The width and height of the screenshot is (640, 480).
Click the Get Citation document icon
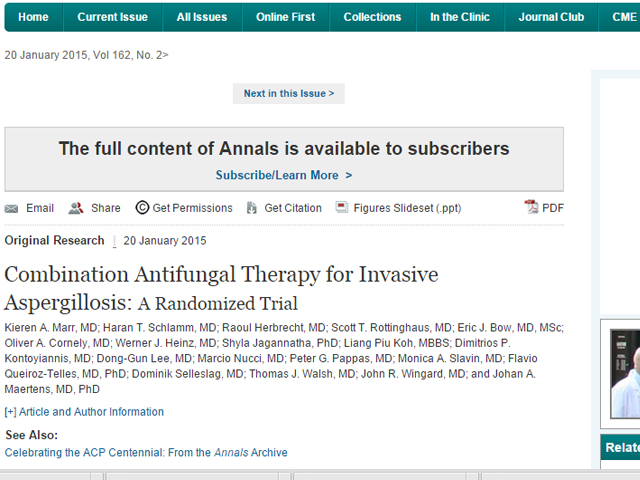point(252,208)
